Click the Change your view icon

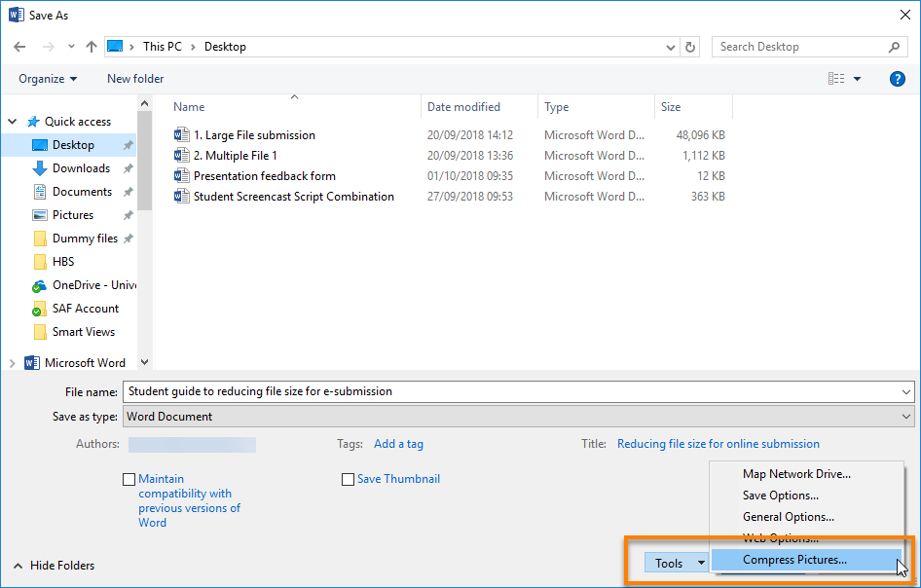point(835,79)
